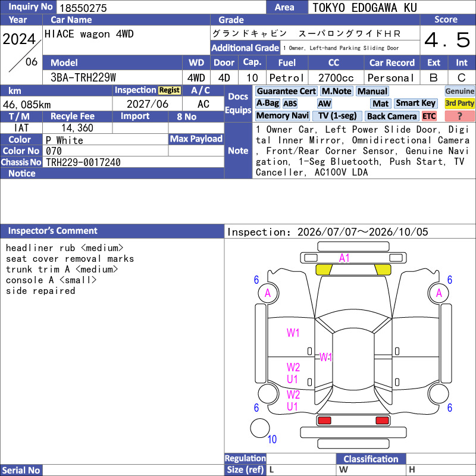
Task: Click the left front wheel A marker
Action: (x=268, y=293)
